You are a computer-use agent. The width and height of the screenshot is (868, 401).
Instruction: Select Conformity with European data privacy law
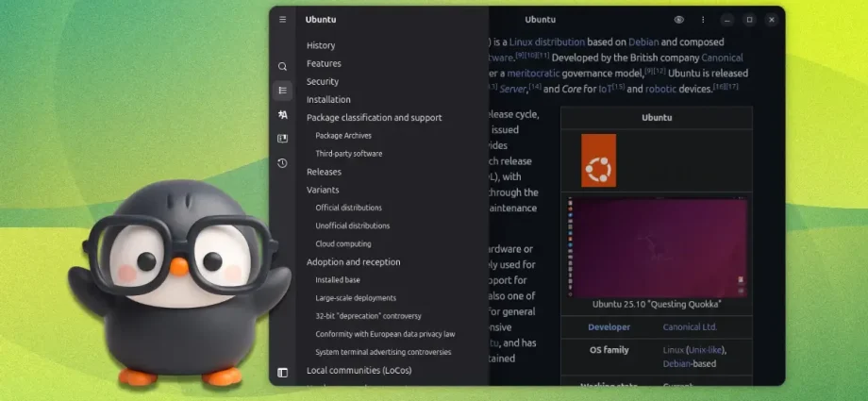pyautogui.click(x=385, y=334)
